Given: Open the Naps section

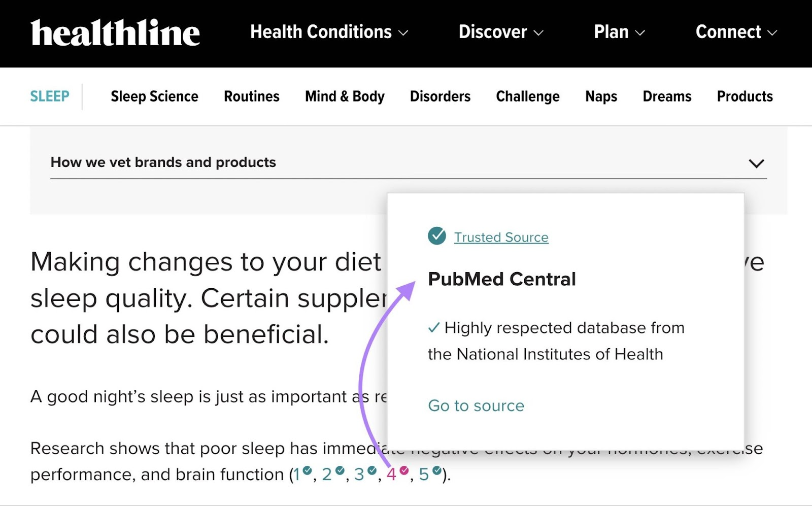Looking at the screenshot, I should [601, 96].
